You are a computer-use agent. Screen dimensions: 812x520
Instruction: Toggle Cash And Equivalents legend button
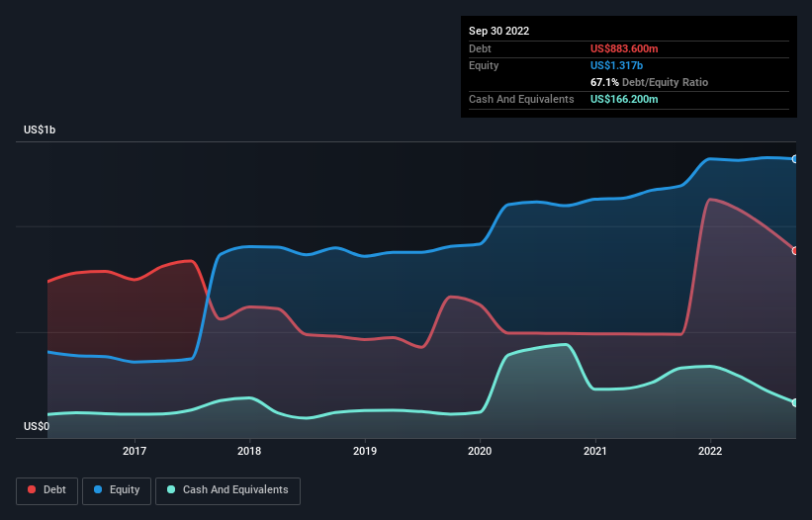point(227,490)
